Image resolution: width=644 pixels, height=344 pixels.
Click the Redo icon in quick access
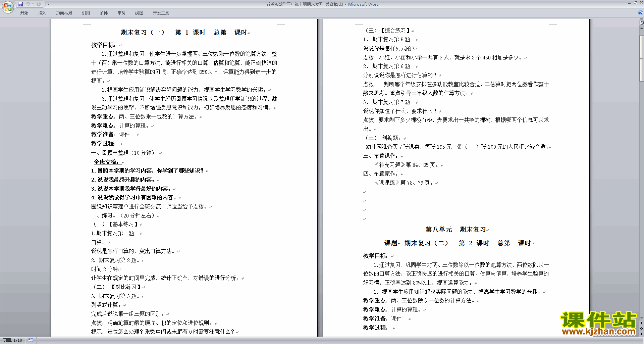pos(39,4)
